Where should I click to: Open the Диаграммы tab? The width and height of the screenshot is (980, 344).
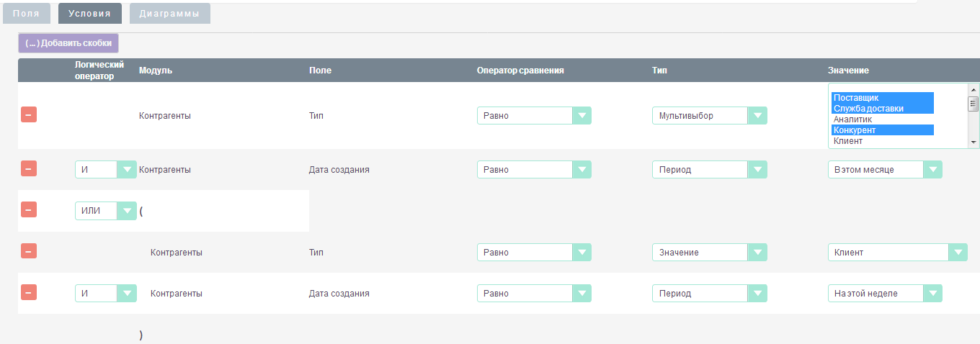[170, 14]
